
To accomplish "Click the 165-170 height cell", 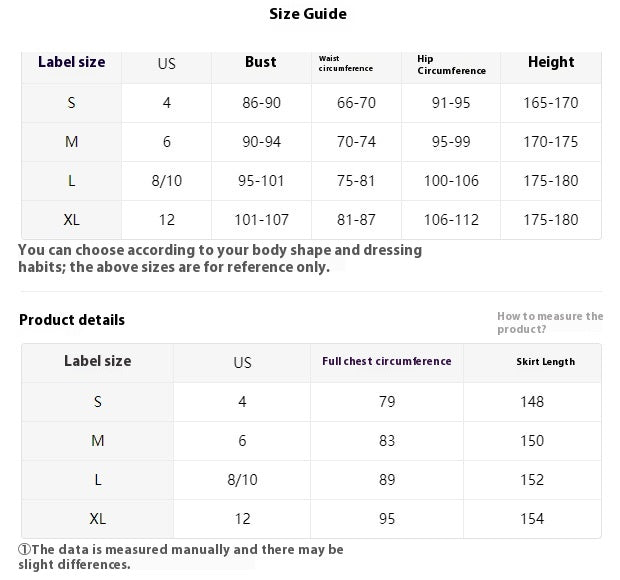I will click(551, 103).
